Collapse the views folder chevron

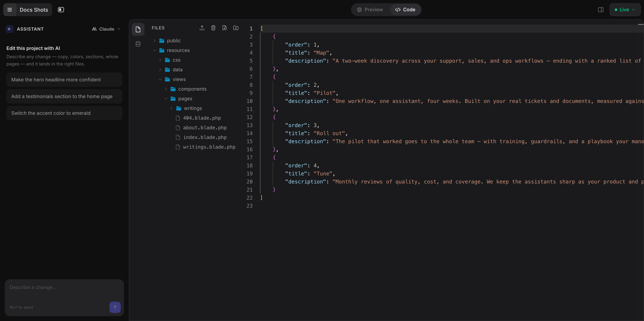[x=160, y=79]
